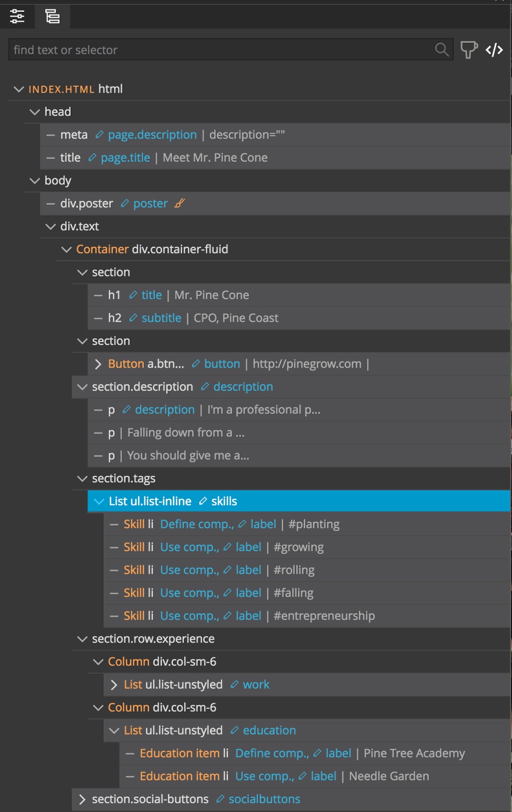The height and width of the screenshot is (812, 512).
Task: Select Education item Needle Garden row
Action: (x=315, y=776)
